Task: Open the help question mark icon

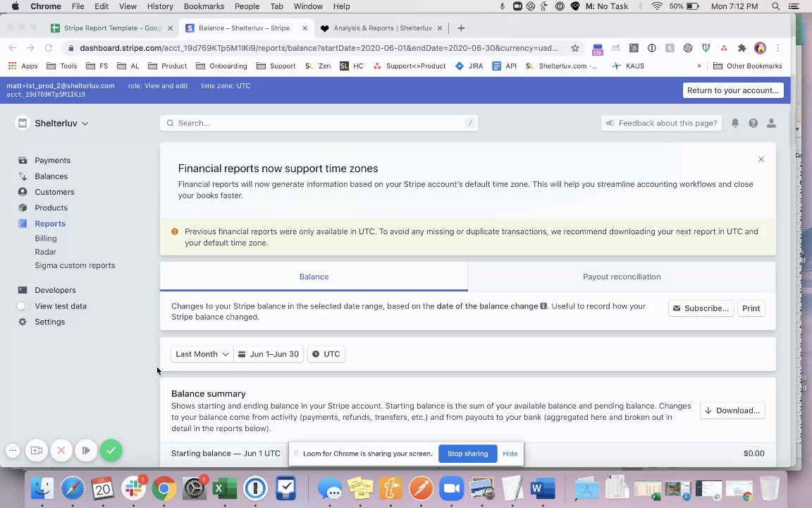Action: [753, 123]
